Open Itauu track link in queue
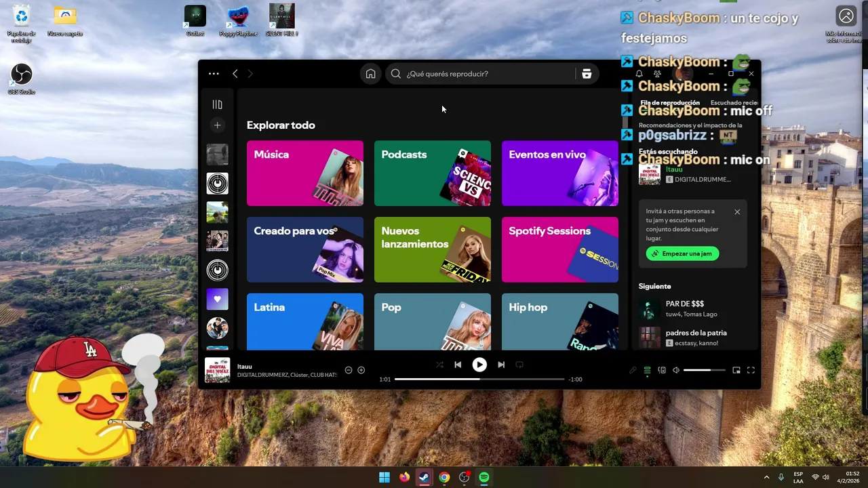 pos(673,169)
